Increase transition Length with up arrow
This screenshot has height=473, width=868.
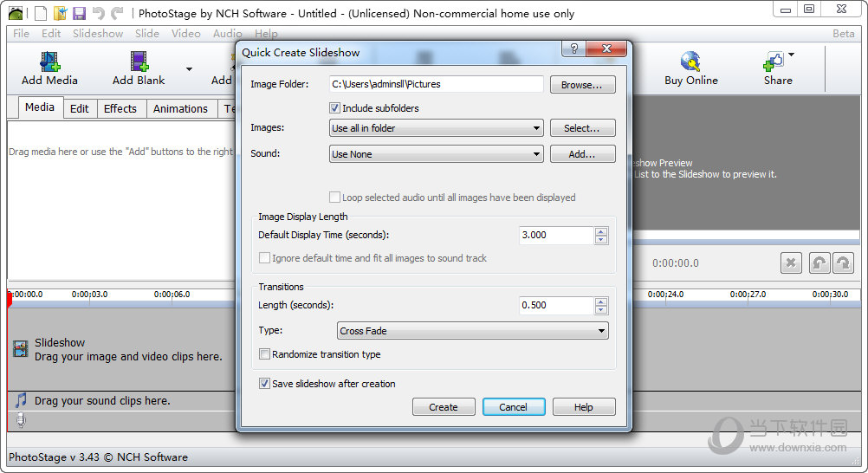pos(601,301)
